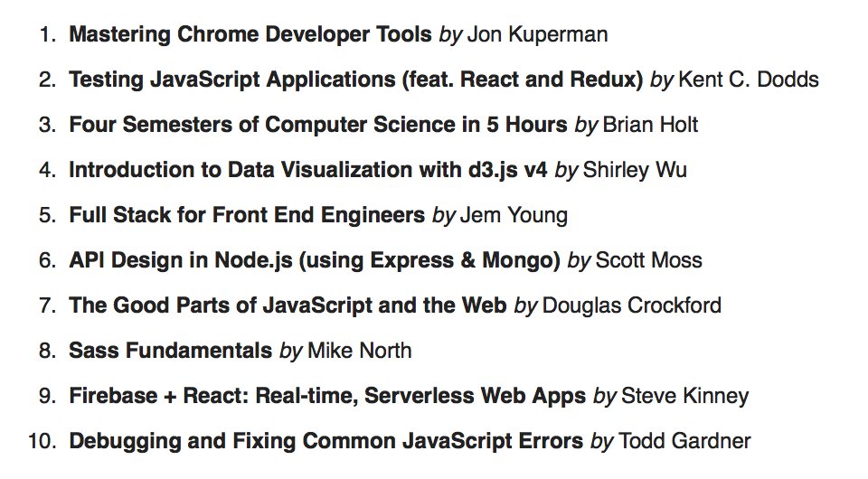
Task: Open API Design in Node.js title
Action: tap(315, 260)
